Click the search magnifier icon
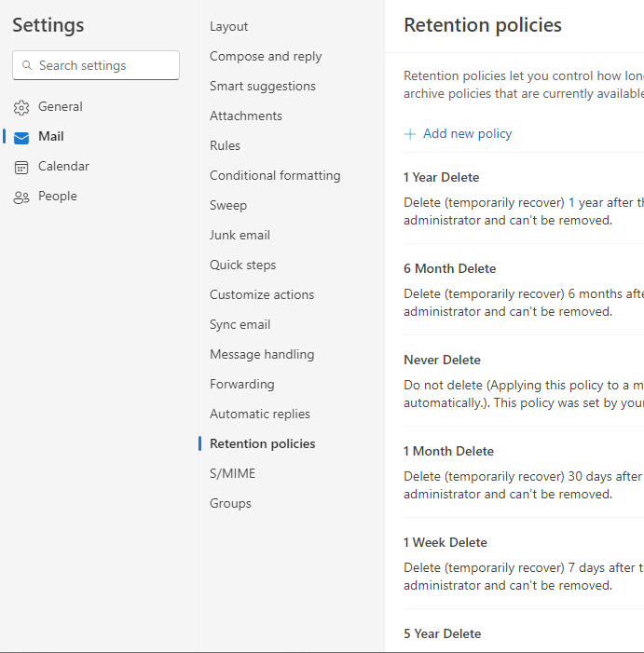Screen dimensions: 644x653 27,65
